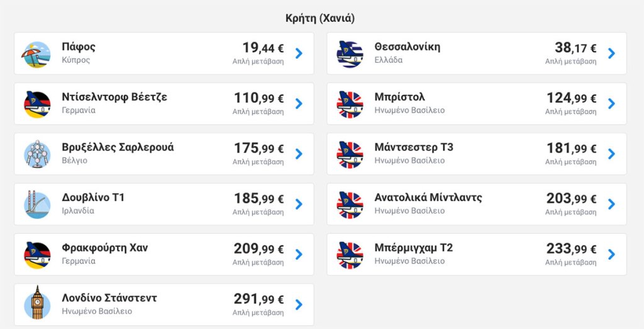Click the German flag icon beside Φρακφούρτη Χαν
This screenshot has height=329, width=644.
coord(37,255)
